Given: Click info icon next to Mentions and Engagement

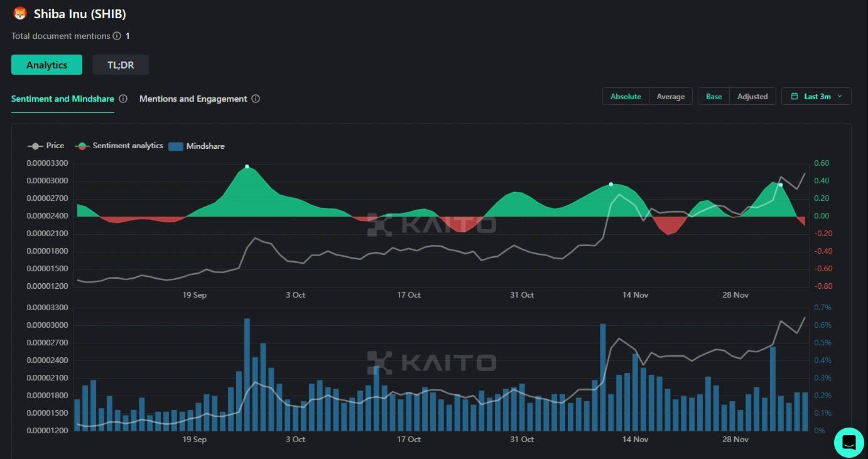Looking at the screenshot, I should click(256, 99).
